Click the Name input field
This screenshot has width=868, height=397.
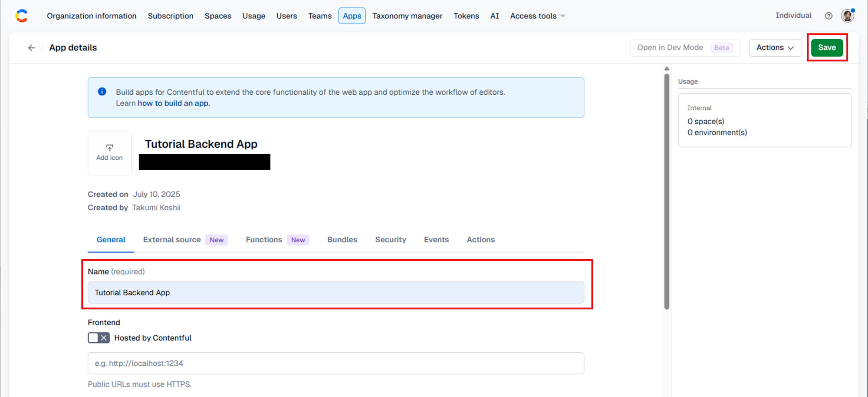[336, 293]
